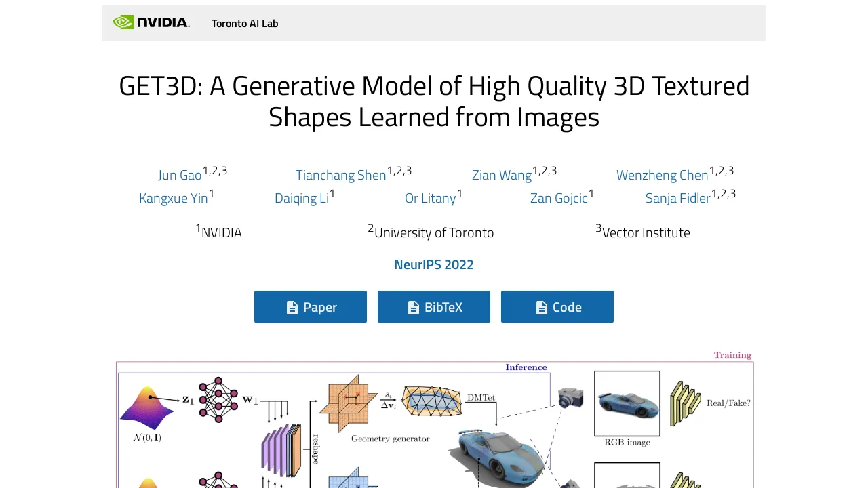Open Tianchang Shen's author page

(341, 175)
